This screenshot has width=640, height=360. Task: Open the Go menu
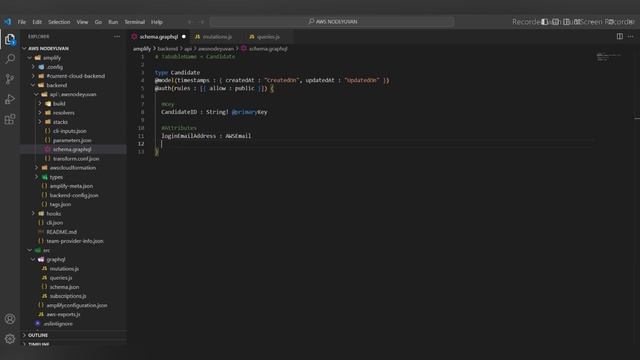pyautogui.click(x=98, y=22)
